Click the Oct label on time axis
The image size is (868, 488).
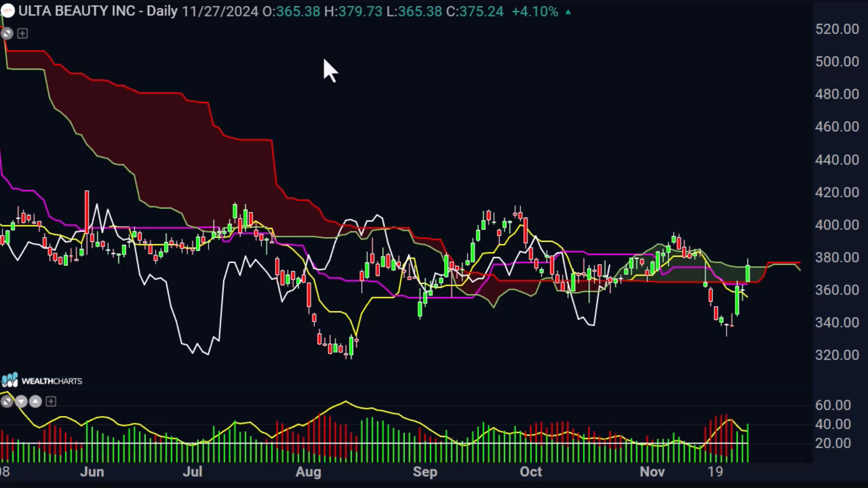(x=531, y=472)
